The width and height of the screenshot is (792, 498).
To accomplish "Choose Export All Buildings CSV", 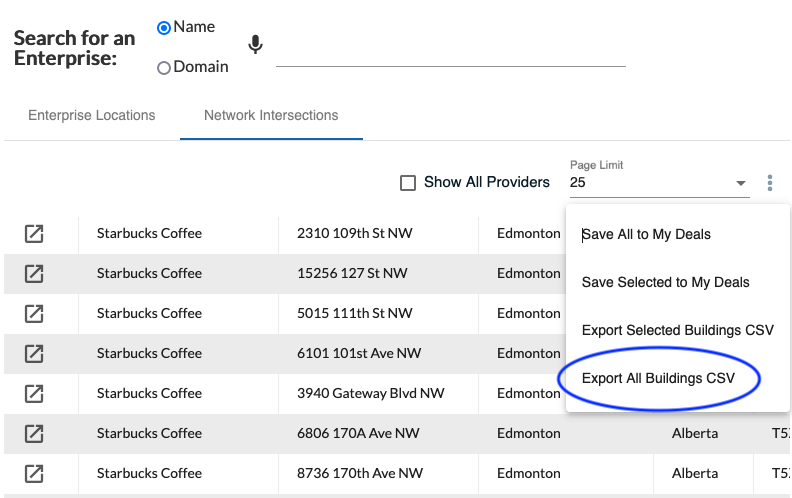I will (658, 378).
